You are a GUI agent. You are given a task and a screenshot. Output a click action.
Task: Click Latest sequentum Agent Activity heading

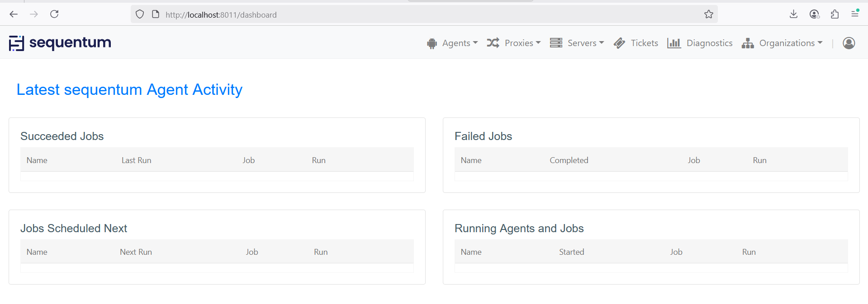[129, 89]
